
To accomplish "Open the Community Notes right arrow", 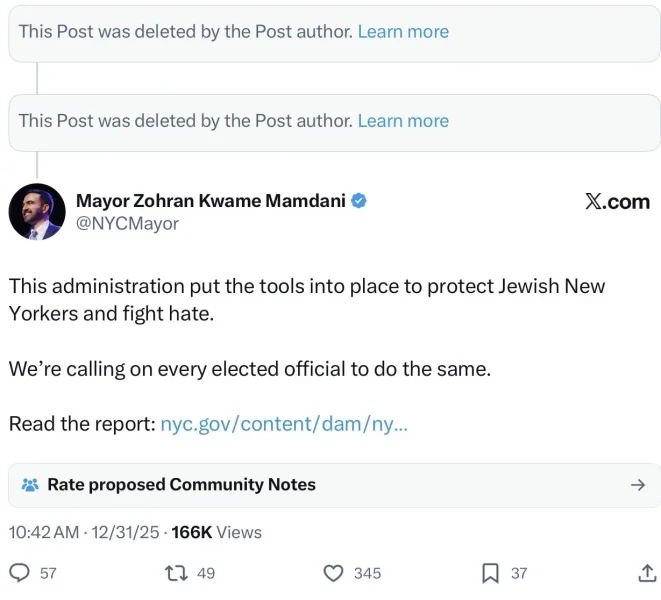I will tap(637, 485).
